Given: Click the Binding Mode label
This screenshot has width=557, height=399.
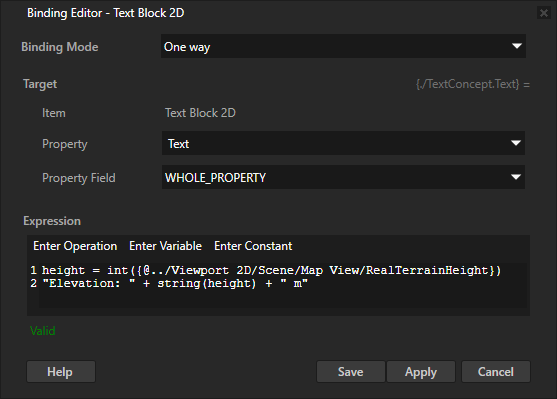Looking at the screenshot, I should [x=60, y=47].
